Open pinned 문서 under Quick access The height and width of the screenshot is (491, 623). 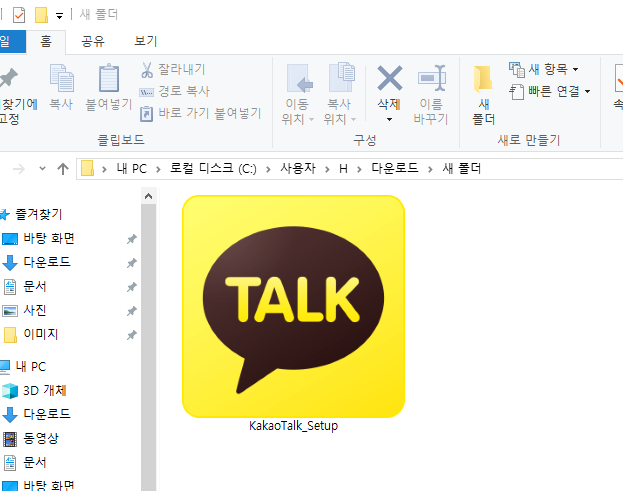point(35,286)
